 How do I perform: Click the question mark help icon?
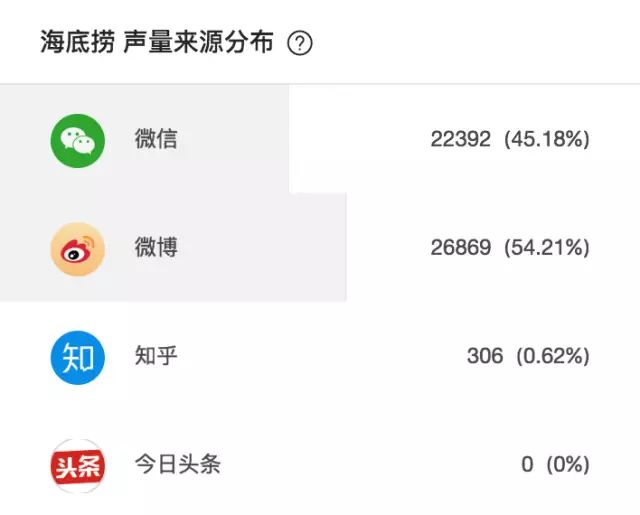[300, 43]
